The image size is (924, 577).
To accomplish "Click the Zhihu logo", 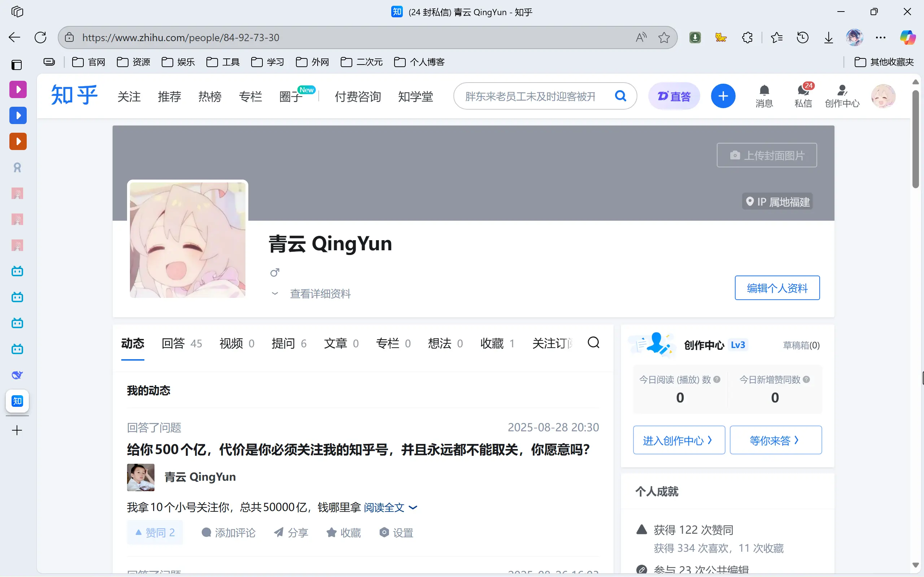I will [74, 96].
